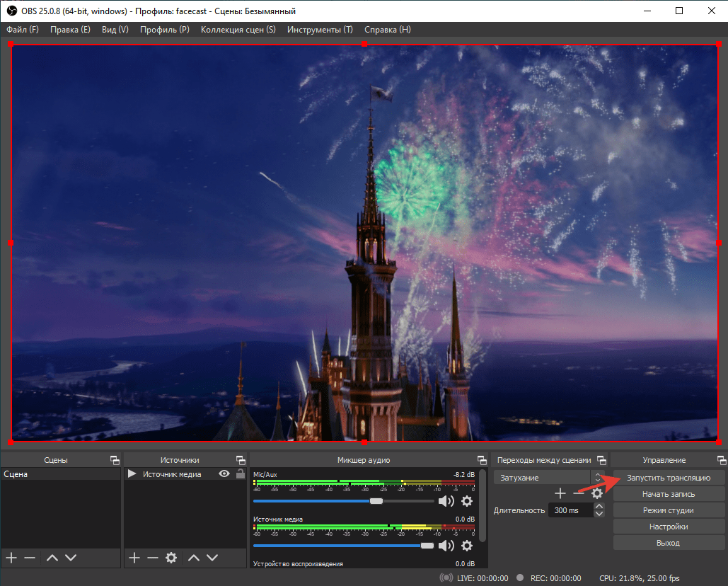
Task: Open the Вид (V) menu
Action: pos(115,30)
